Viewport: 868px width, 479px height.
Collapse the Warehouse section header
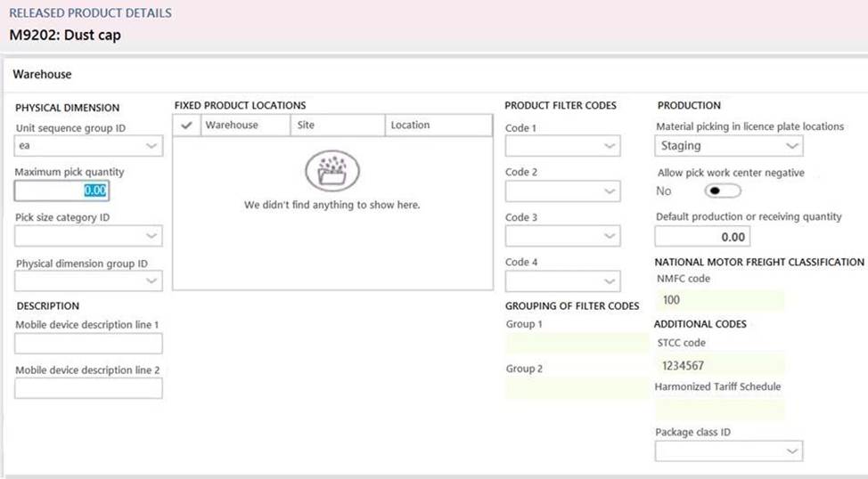43,75
